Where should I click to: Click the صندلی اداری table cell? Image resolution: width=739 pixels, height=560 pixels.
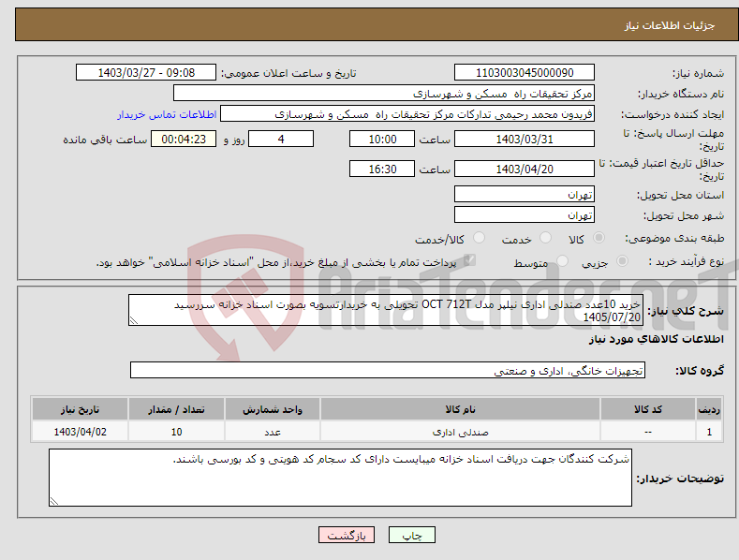coord(460,432)
